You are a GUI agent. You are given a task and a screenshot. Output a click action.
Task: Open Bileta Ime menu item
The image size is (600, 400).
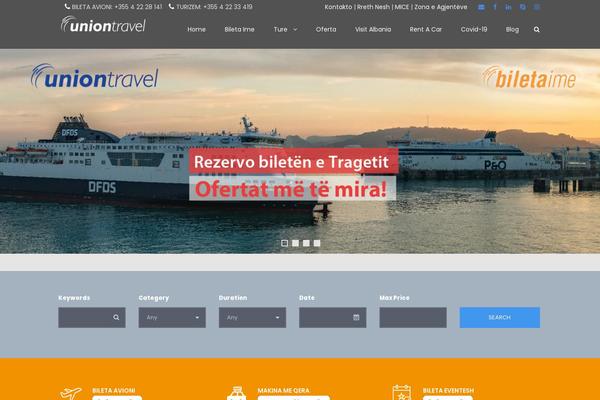[240, 29]
